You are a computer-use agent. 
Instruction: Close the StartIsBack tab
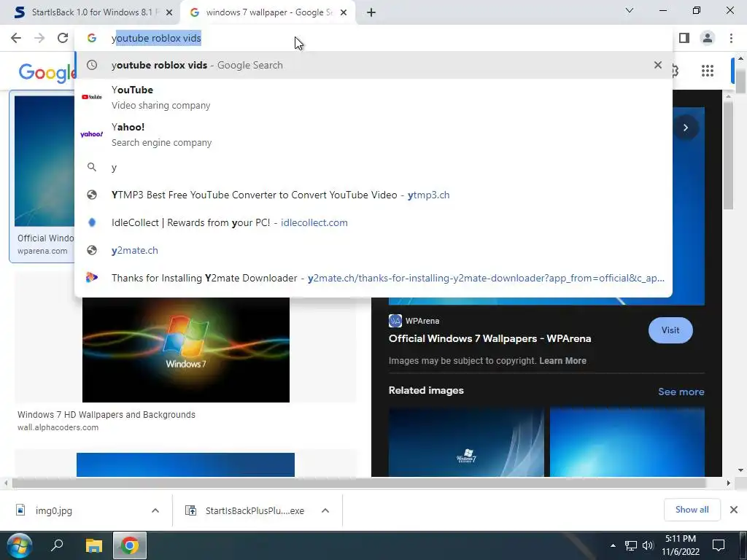click(x=169, y=13)
